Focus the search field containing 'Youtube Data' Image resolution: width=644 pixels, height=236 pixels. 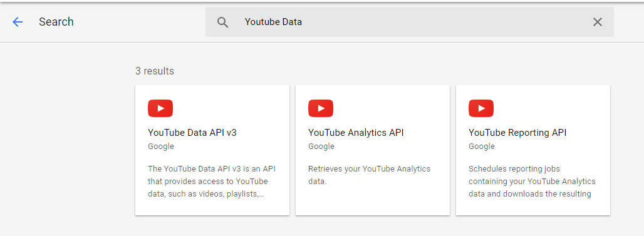click(410, 22)
